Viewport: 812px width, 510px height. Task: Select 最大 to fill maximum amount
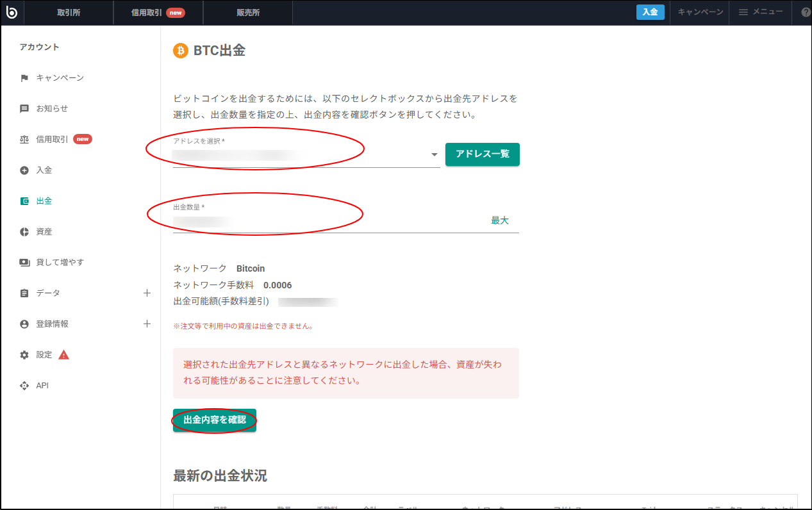pyautogui.click(x=499, y=220)
